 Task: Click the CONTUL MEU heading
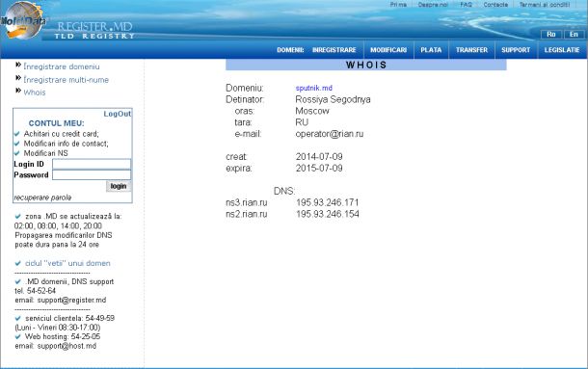(x=56, y=123)
